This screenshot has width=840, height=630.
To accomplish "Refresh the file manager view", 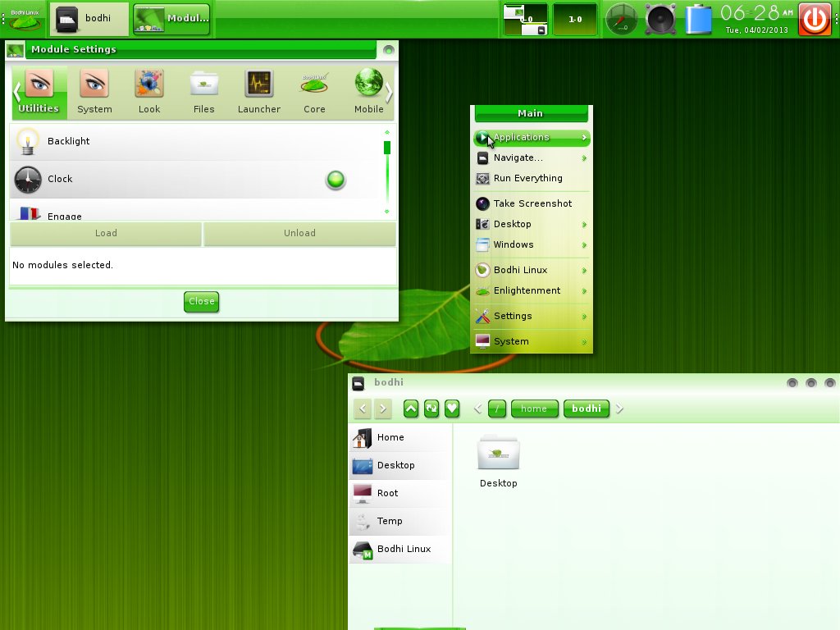I will coord(431,409).
